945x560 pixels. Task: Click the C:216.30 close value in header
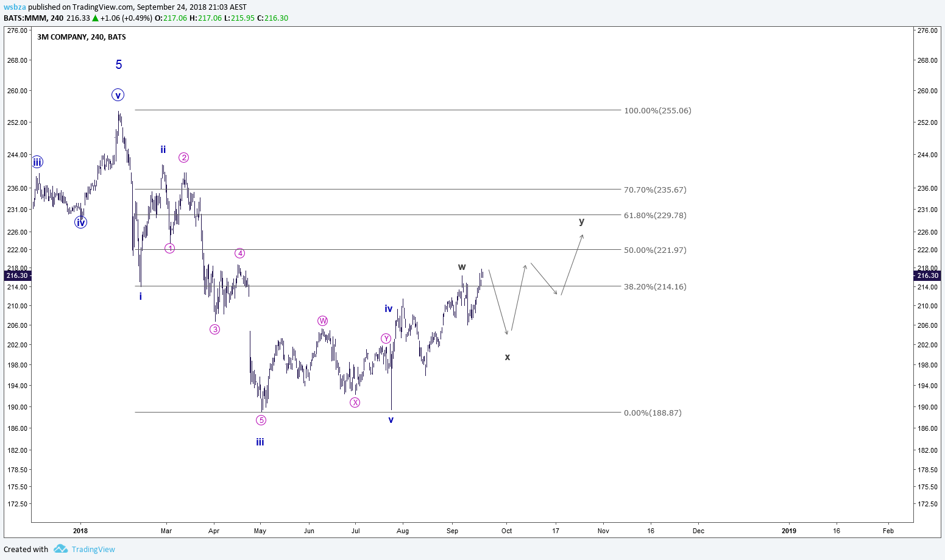coord(272,18)
